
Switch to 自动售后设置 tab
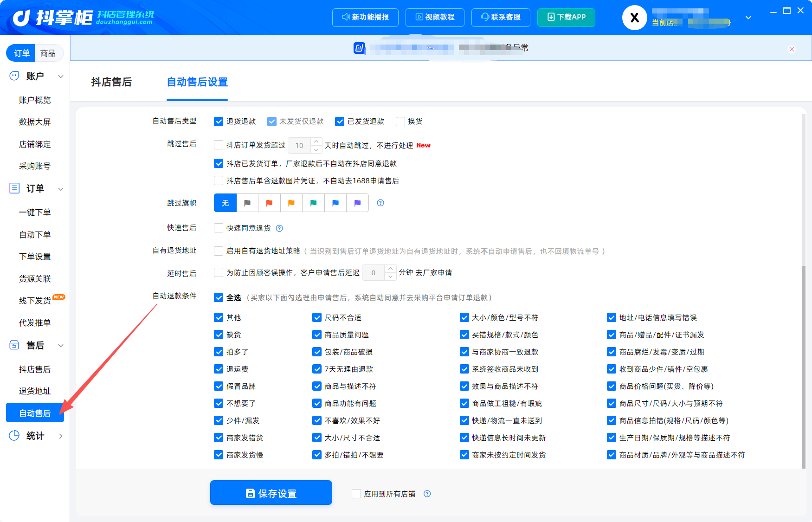pos(197,82)
